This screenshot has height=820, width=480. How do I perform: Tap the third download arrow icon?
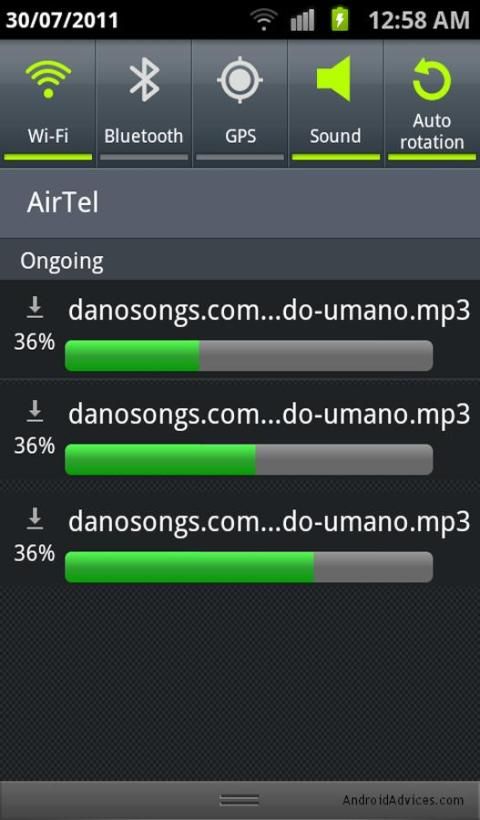point(35,518)
